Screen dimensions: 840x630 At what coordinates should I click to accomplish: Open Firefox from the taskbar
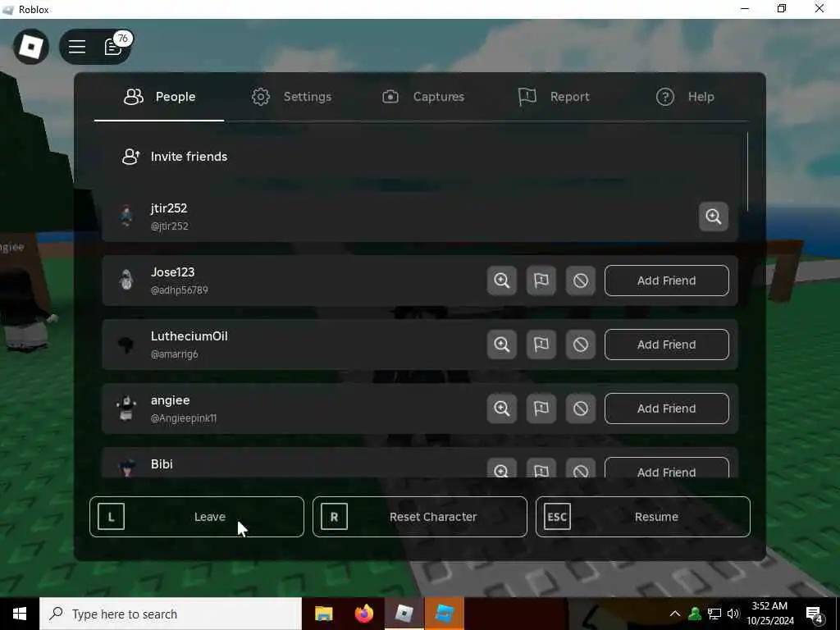[x=364, y=614]
